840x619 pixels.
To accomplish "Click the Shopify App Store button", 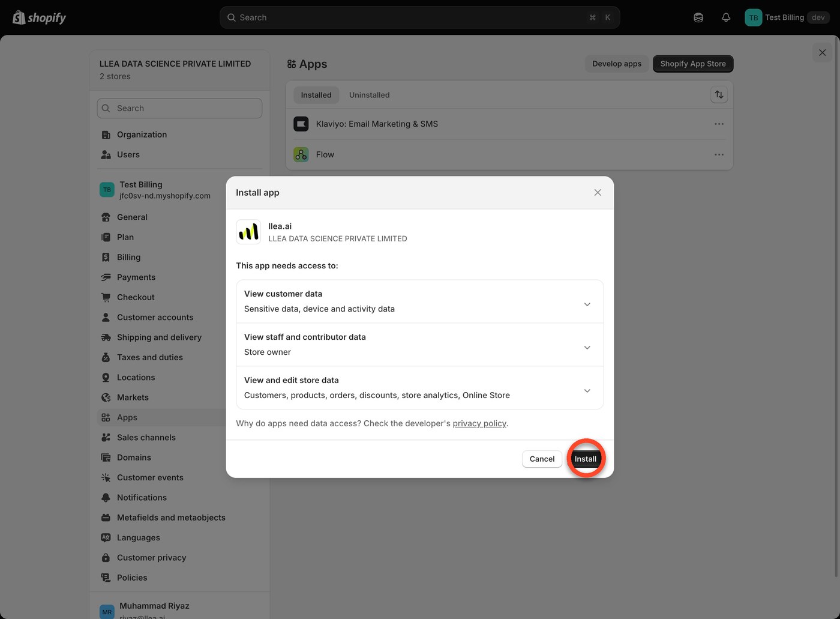I will tap(693, 64).
